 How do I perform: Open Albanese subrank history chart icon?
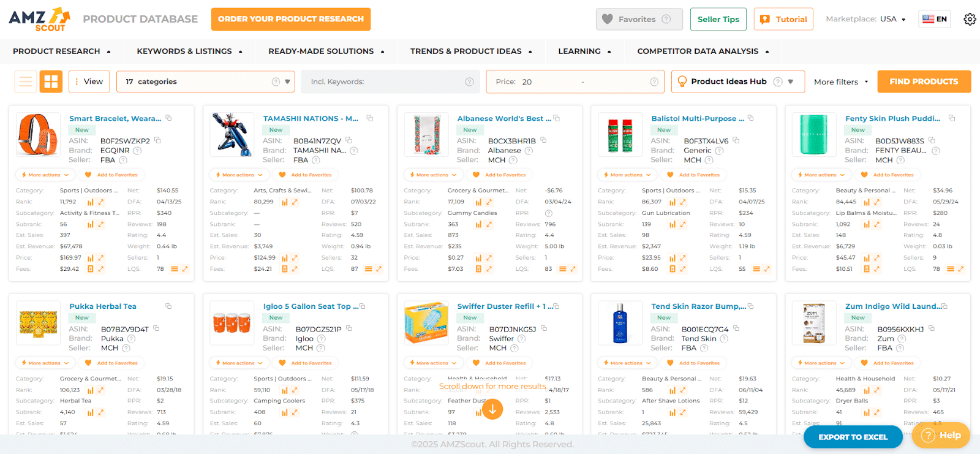[x=478, y=224]
